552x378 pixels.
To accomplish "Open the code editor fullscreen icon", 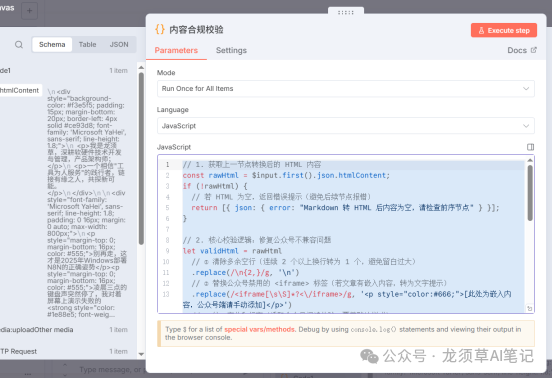I will [530, 147].
